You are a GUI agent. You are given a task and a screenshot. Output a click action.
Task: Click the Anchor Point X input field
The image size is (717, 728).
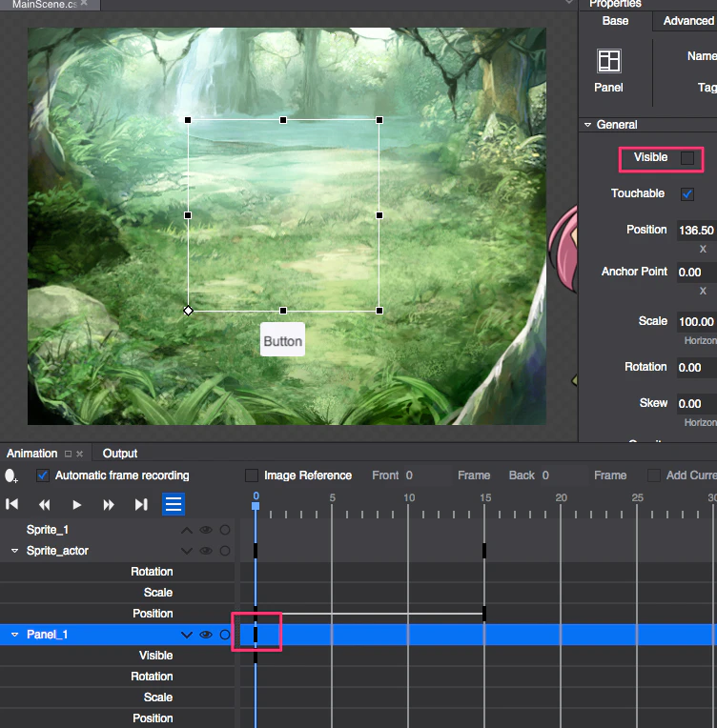(x=697, y=273)
